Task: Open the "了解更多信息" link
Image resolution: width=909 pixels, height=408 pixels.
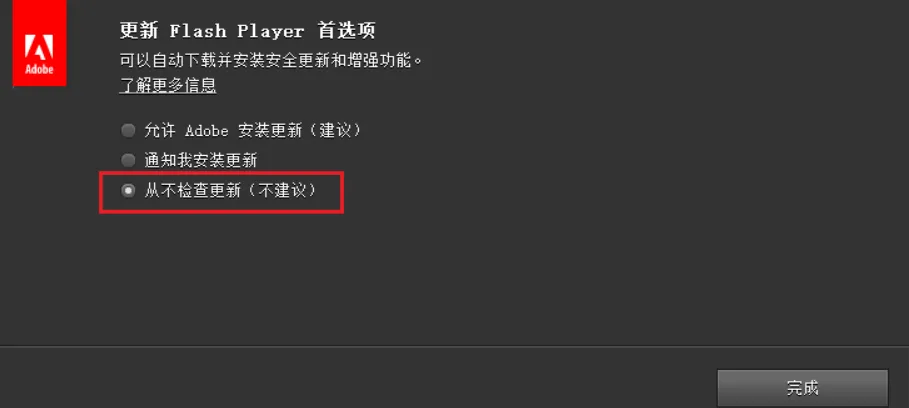Action: (168, 86)
